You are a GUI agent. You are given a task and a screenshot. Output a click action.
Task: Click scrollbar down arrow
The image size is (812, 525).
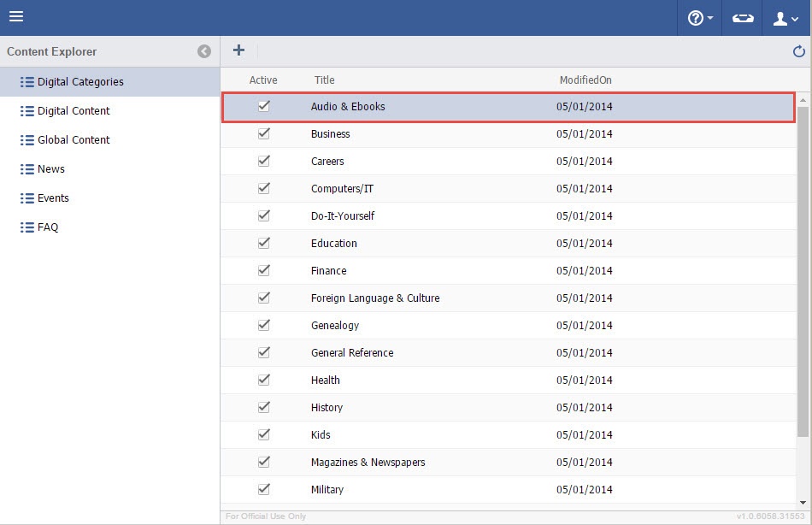point(803,503)
